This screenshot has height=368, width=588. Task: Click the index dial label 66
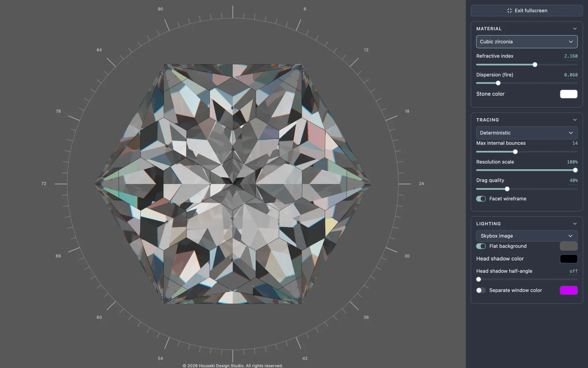point(58,256)
